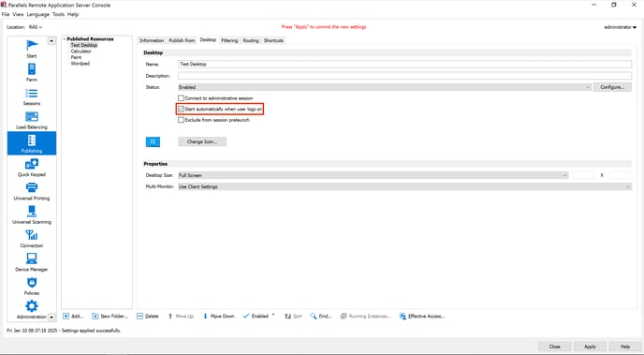Image resolution: width=644 pixels, height=355 pixels.
Task: Open the Multi-Monitor dropdown
Action: (404, 186)
